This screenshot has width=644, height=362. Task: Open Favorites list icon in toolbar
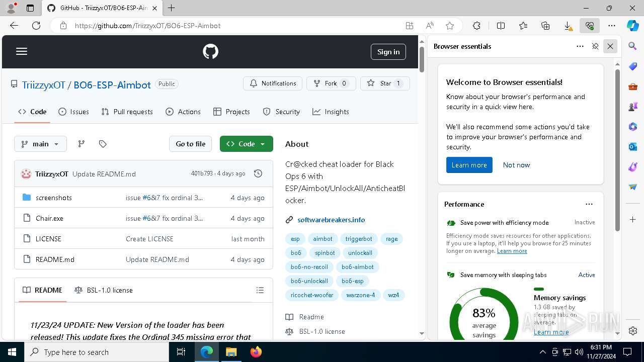(x=523, y=26)
